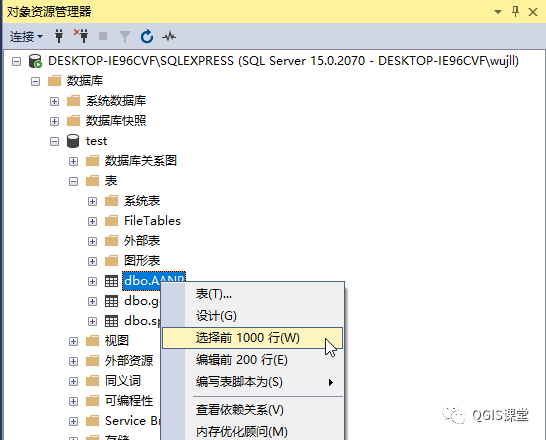Select the test database label
The image size is (546, 440).
point(96,141)
